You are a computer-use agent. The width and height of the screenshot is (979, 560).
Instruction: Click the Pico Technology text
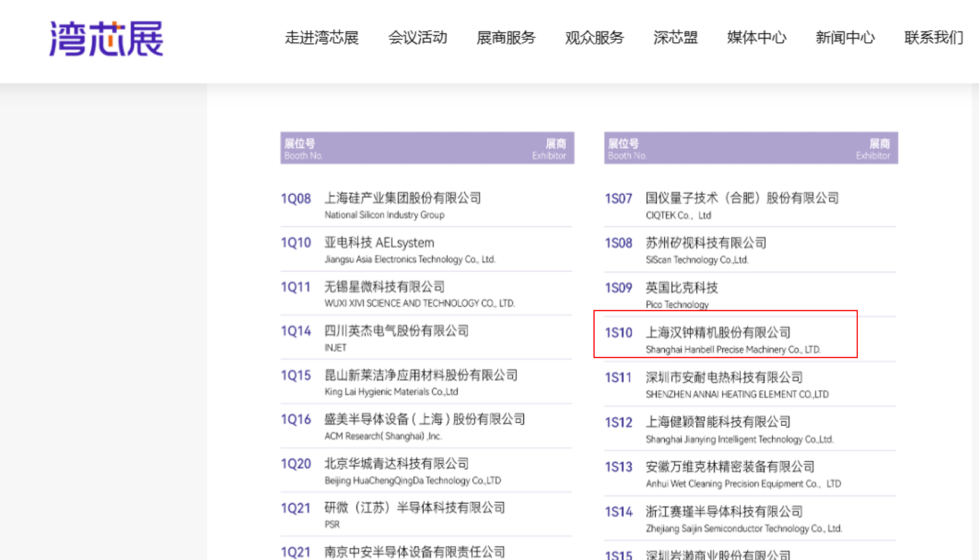677,305
